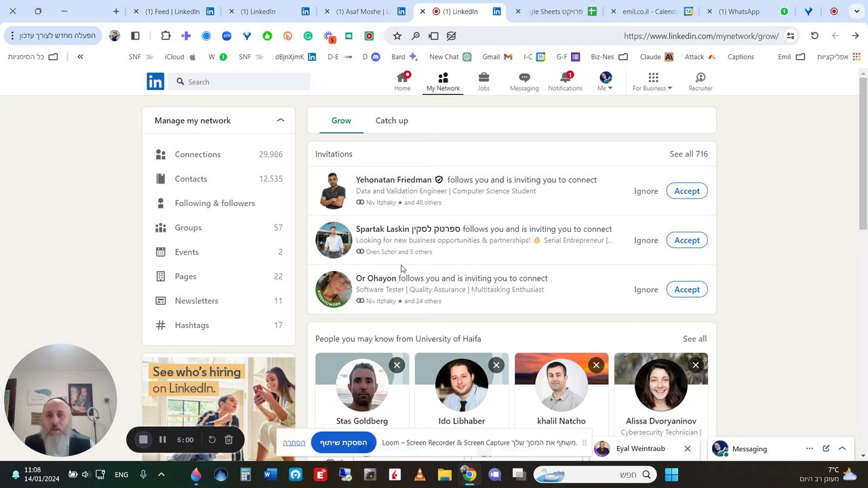868x488 pixels.
Task: Open My Network in LinkedIn nav
Action: point(443,81)
